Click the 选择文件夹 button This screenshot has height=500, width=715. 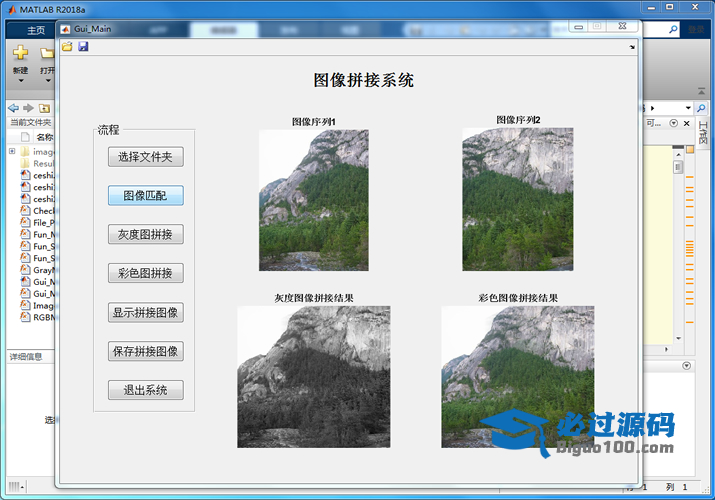pyautogui.click(x=145, y=157)
